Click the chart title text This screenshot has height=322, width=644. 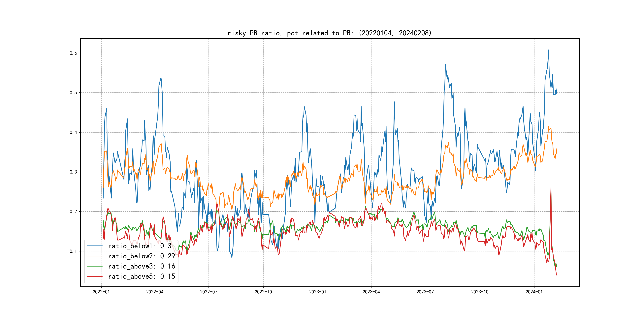(330, 33)
